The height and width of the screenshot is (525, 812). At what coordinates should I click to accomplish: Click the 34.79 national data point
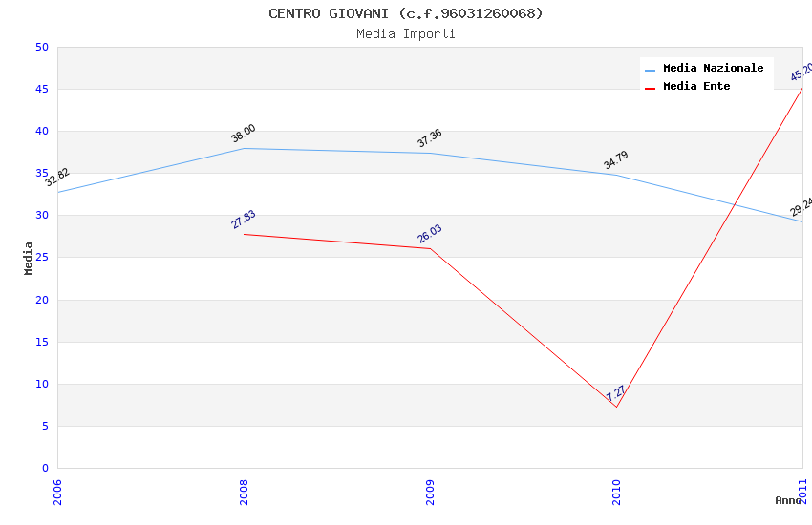click(616, 175)
